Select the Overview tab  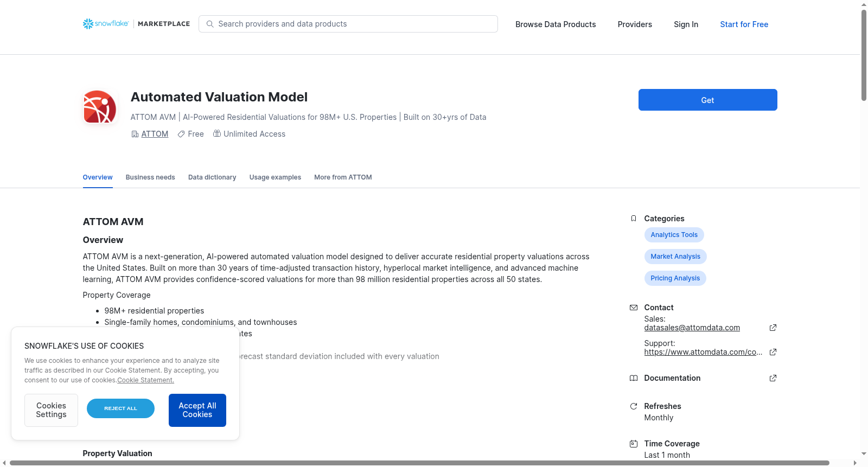98,177
